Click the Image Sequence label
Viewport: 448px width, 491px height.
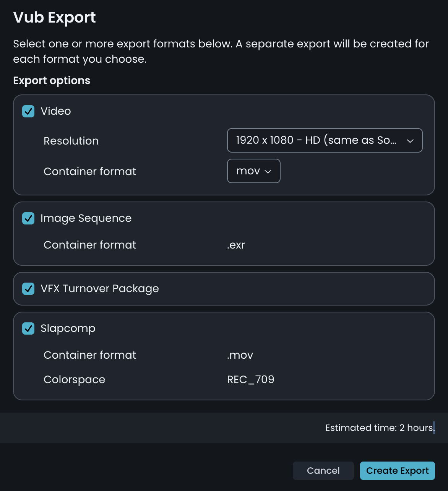pos(86,218)
